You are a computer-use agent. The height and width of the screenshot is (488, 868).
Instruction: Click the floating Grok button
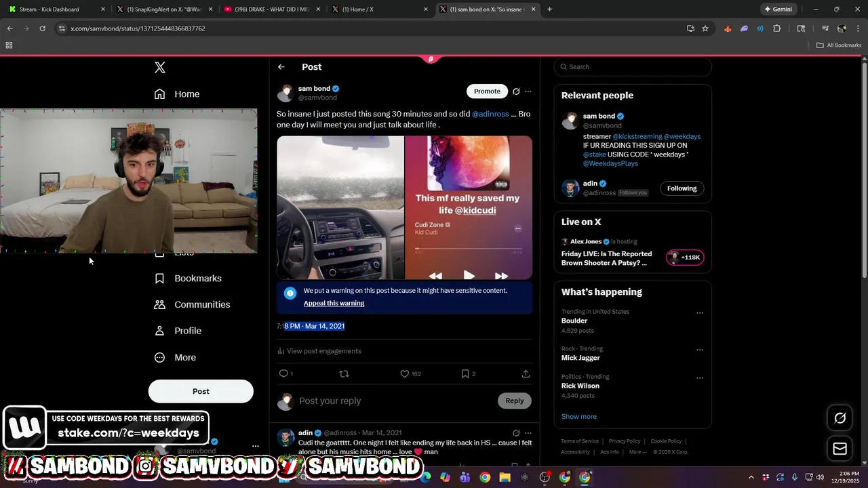coord(840,418)
